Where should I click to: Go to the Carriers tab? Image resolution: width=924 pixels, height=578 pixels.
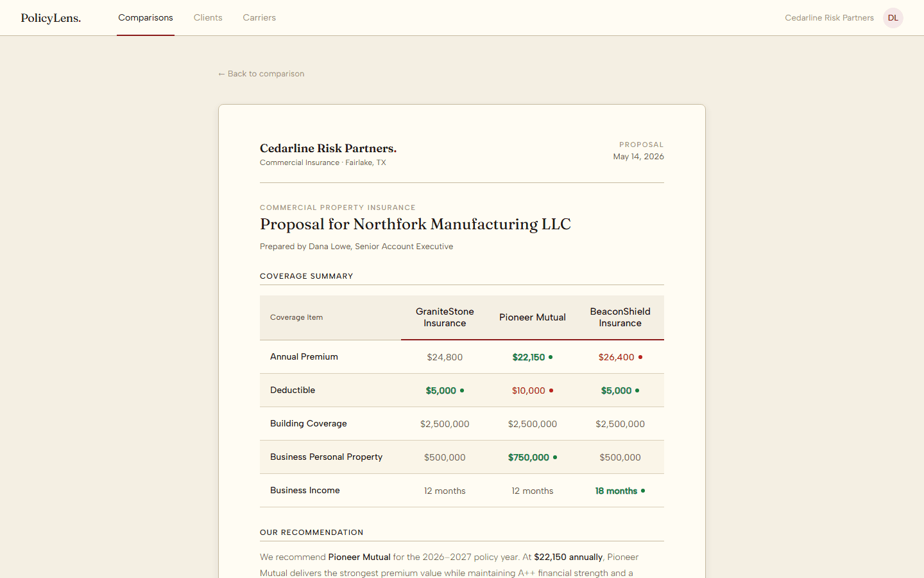(x=259, y=18)
